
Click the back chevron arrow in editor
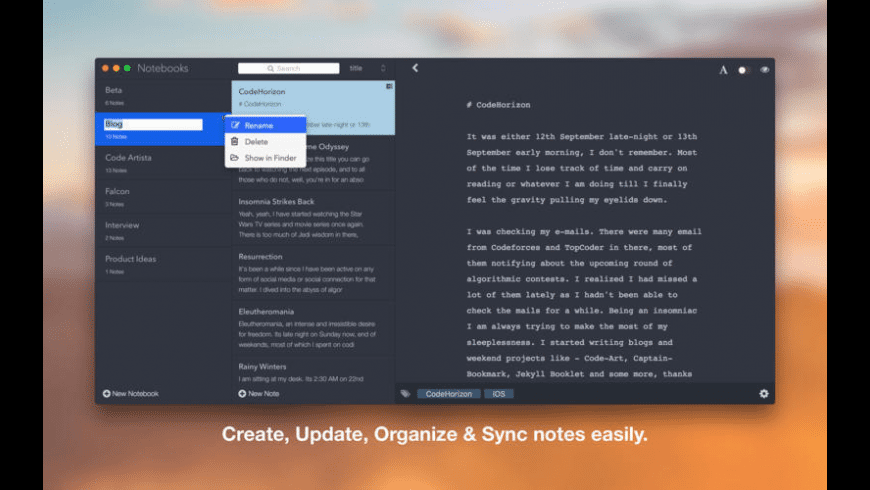415,68
